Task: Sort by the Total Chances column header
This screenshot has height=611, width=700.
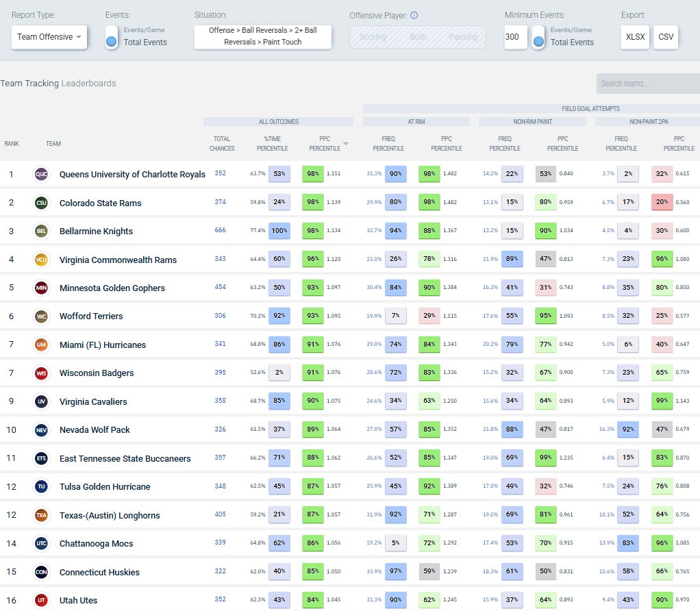Action: point(222,144)
